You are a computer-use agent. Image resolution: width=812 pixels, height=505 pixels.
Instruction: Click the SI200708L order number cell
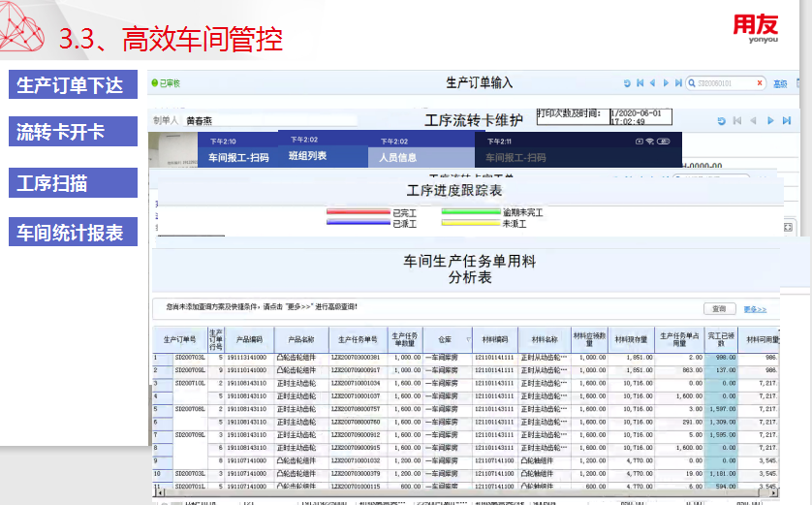click(190, 409)
